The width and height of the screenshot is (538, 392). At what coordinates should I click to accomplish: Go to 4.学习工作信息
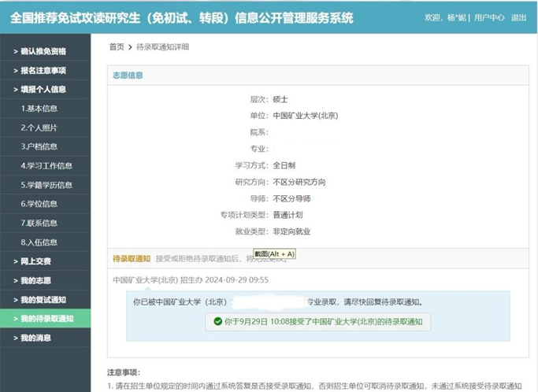pyautogui.click(x=45, y=165)
